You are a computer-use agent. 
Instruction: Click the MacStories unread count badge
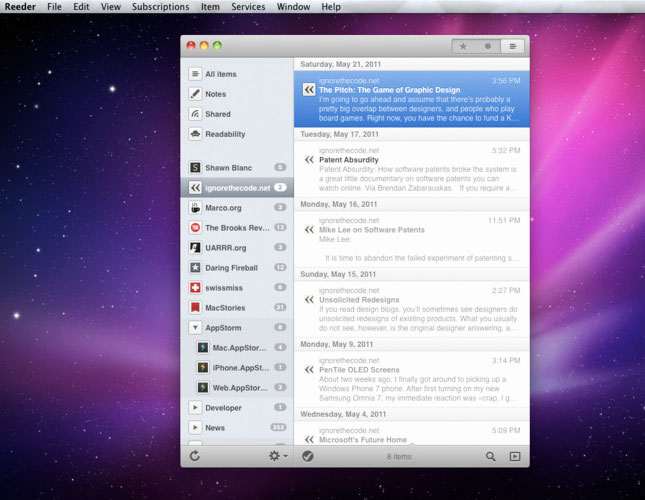[x=280, y=307]
